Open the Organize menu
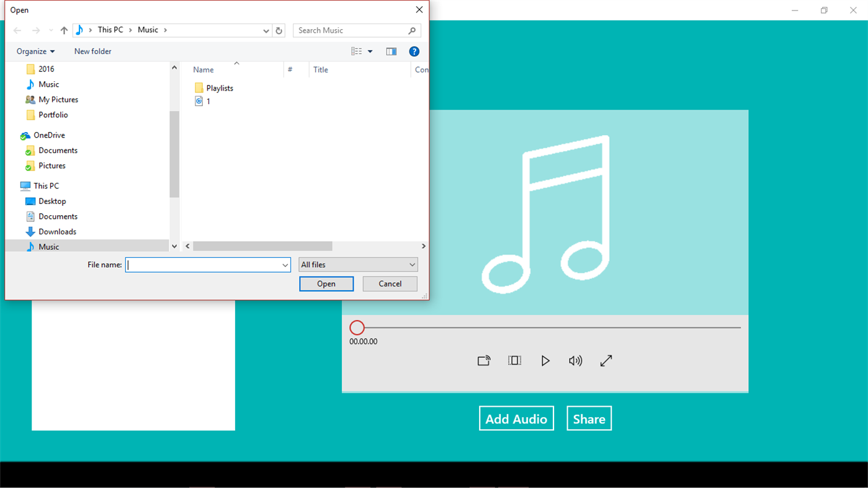 pyautogui.click(x=34, y=51)
